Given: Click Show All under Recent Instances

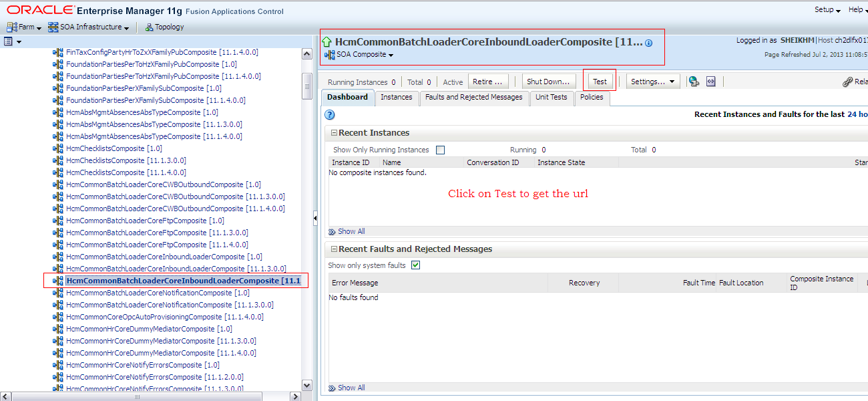Looking at the screenshot, I should [351, 231].
